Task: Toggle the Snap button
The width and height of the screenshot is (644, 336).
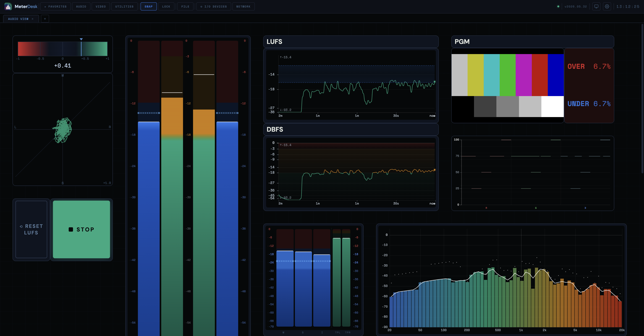Action: [x=149, y=6]
